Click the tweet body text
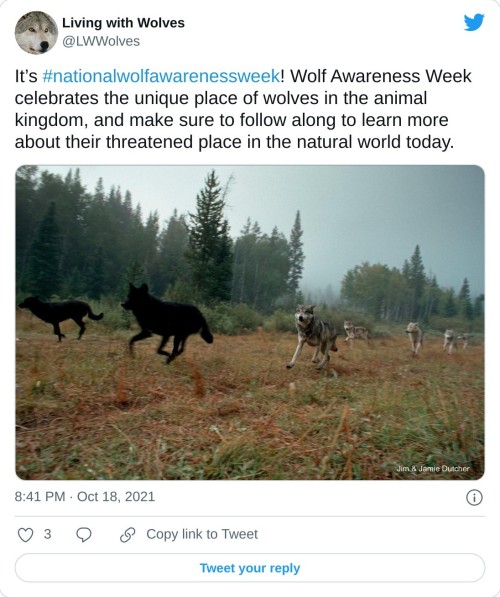 243,109
